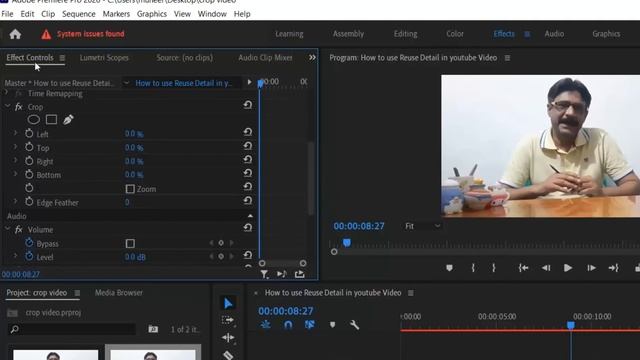Reset the Volume effect

coord(247,228)
